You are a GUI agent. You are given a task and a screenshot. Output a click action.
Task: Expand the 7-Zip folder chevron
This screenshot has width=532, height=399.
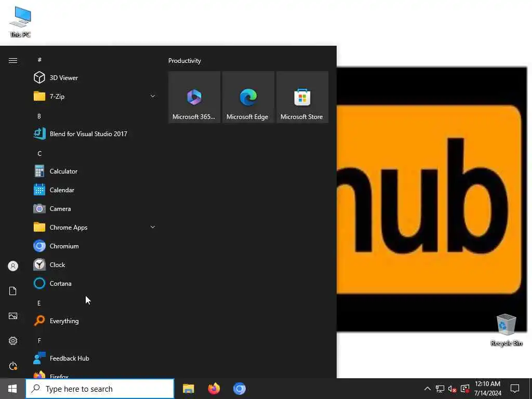[x=153, y=96]
